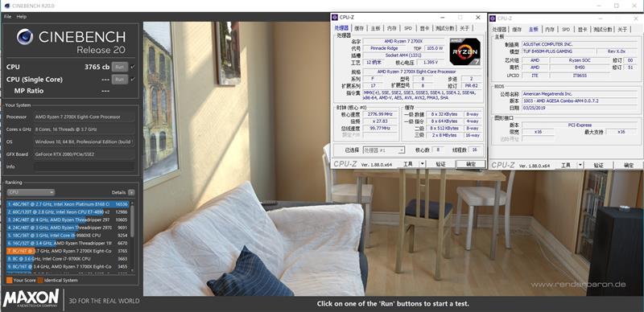The width and height of the screenshot is (644, 312).
Task: Click the empty Info input field
Action: tap(85, 166)
